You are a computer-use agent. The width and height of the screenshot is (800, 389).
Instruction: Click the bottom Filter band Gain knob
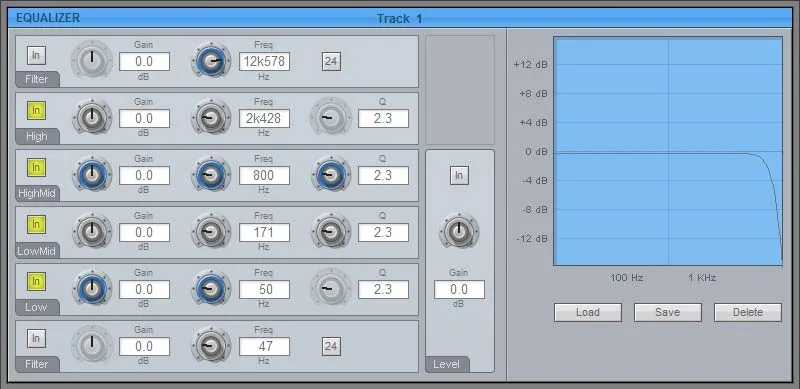[x=92, y=346]
